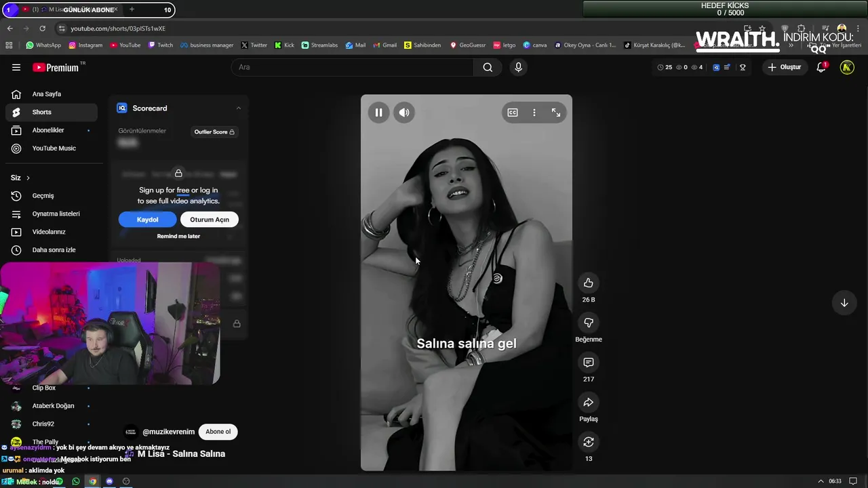Open the comments showing 217
The height and width of the screenshot is (488, 868).
(x=589, y=363)
